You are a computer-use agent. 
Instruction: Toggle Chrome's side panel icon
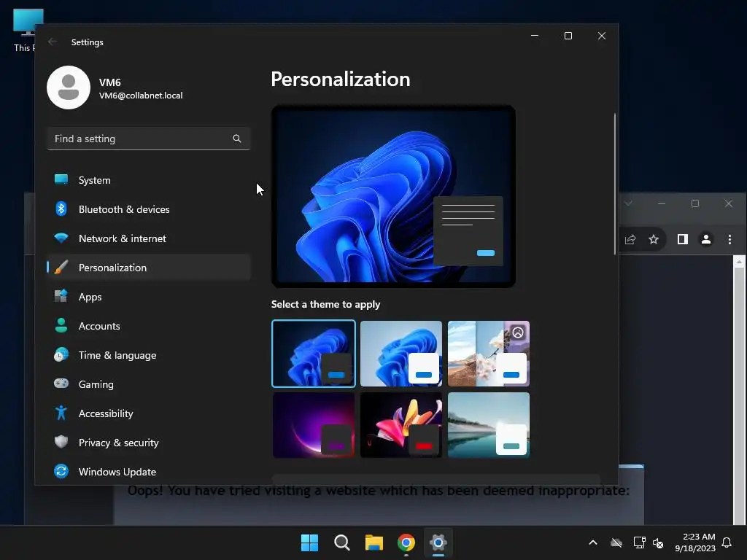(683, 239)
